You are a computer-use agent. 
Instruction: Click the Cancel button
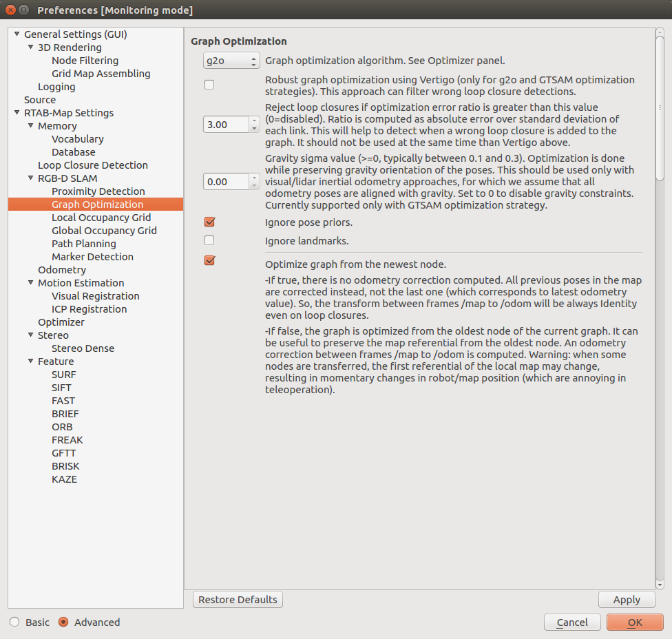click(572, 622)
